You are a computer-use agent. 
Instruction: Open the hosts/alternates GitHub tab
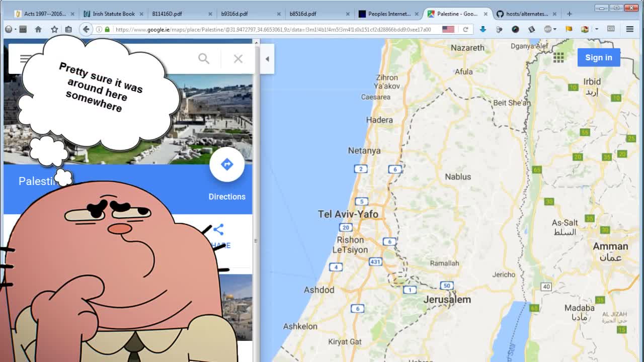526,14
